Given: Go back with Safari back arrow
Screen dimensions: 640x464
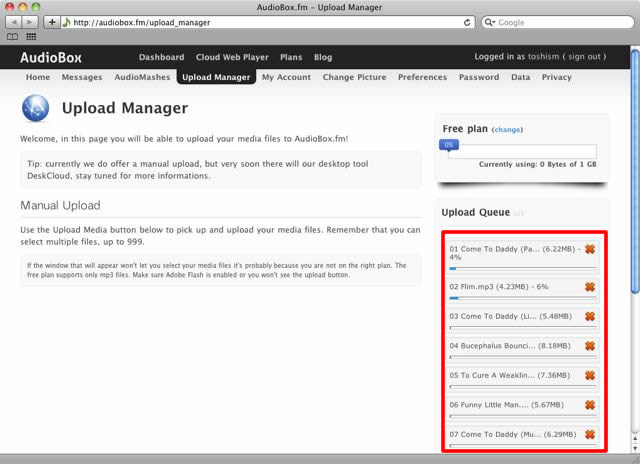Looking at the screenshot, I should [x=14, y=22].
